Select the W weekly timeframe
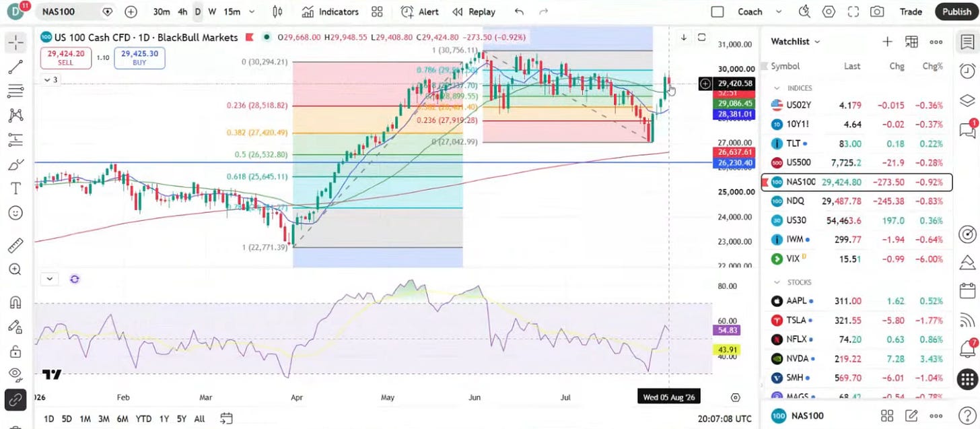 (212, 11)
